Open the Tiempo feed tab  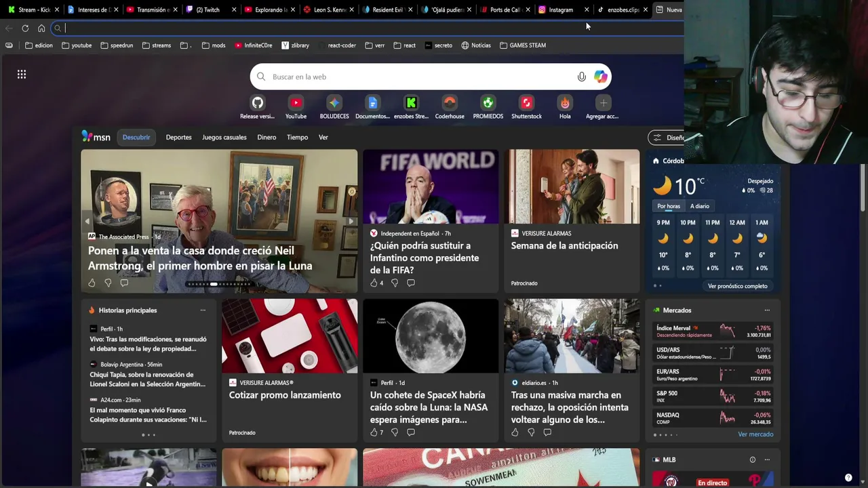pos(297,138)
